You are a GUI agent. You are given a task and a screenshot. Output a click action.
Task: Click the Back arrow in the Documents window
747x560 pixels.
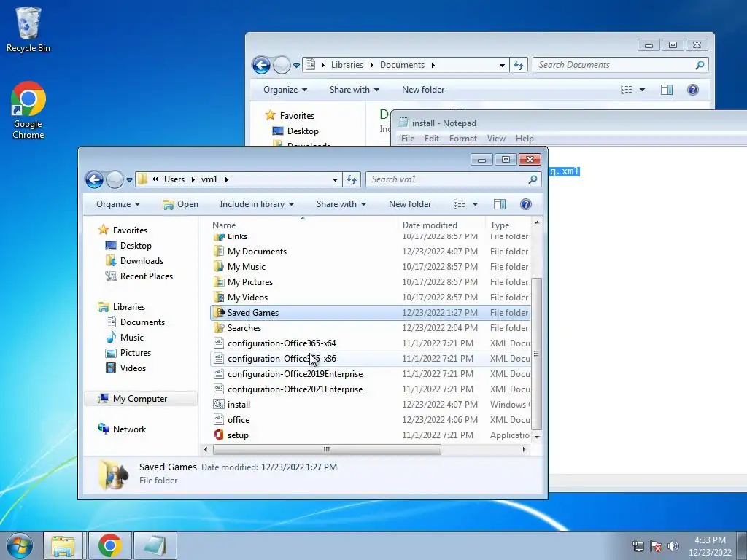pyautogui.click(x=261, y=65)
